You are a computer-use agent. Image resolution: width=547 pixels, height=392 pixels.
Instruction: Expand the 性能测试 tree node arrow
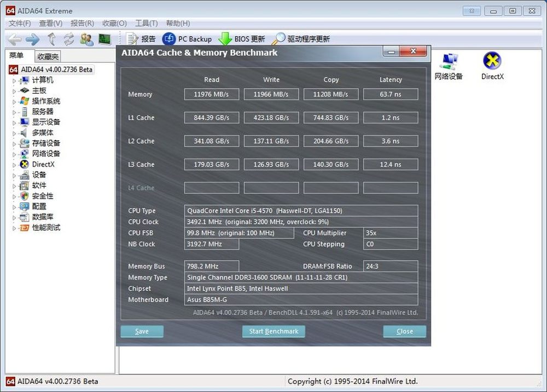[x=14, y=229]
